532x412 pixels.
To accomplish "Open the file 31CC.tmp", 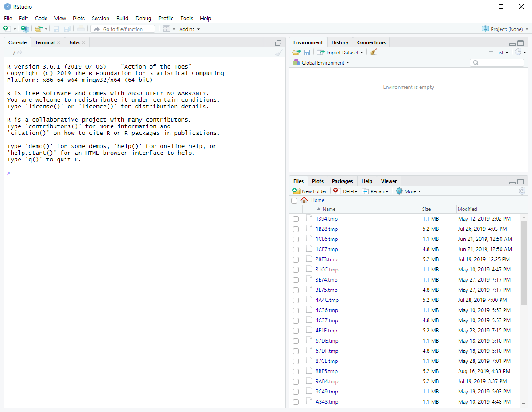I will pyautogui.click(x=327, y=270).
